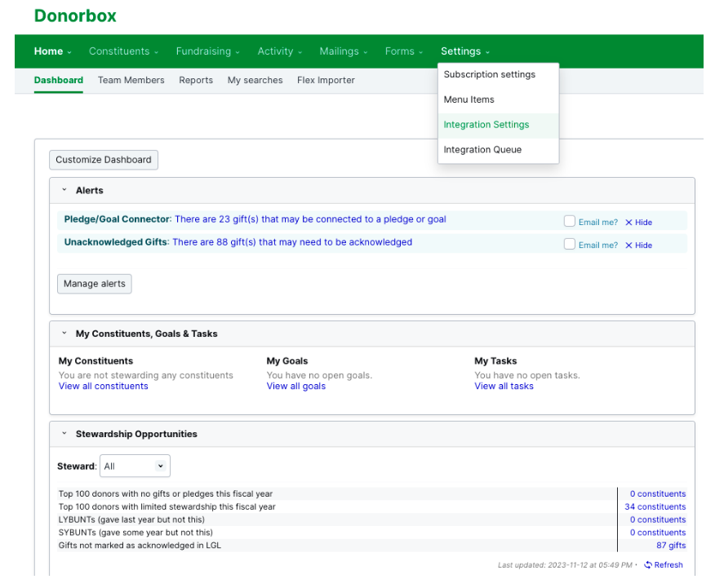This screenshot has height=588, width=715.
Task: Open the Home menu dropdown
Action: click(52, 51)
